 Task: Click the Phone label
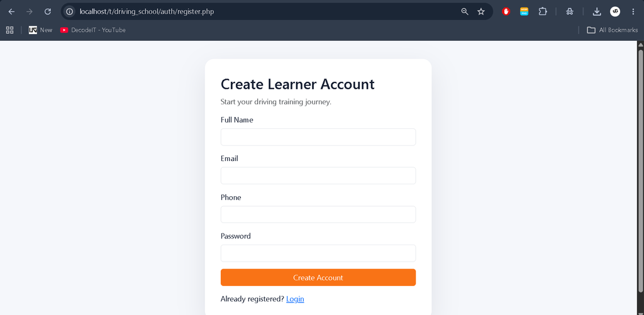(231, 197)
